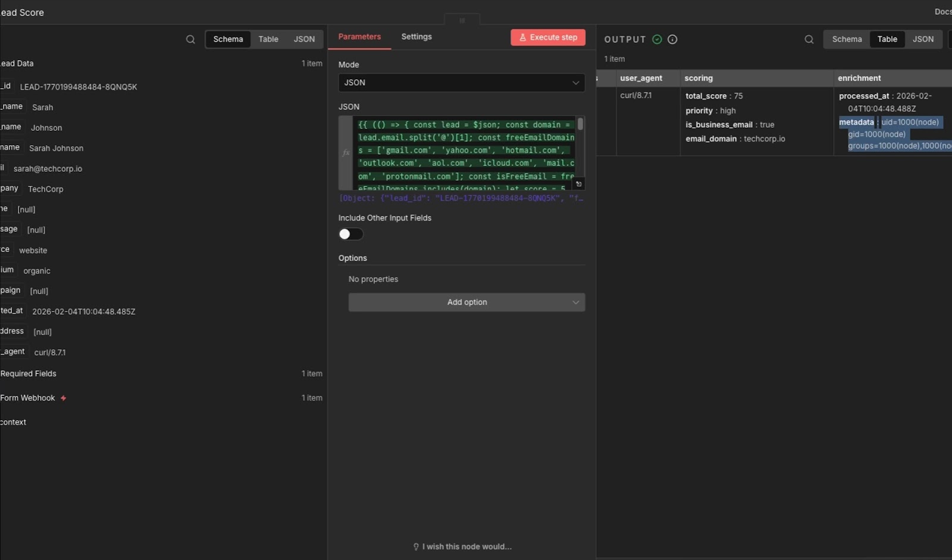The width and height of the screenshot is (952, 560).
Task: Click the input panel search icon
Action: pyautogui.click(x=190, y=39)
